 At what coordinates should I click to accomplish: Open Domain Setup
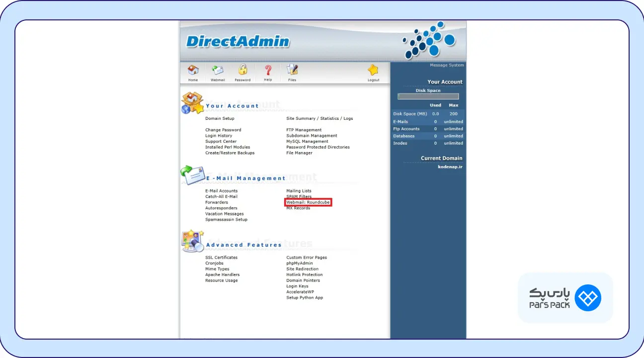click(x=220, y=118)
